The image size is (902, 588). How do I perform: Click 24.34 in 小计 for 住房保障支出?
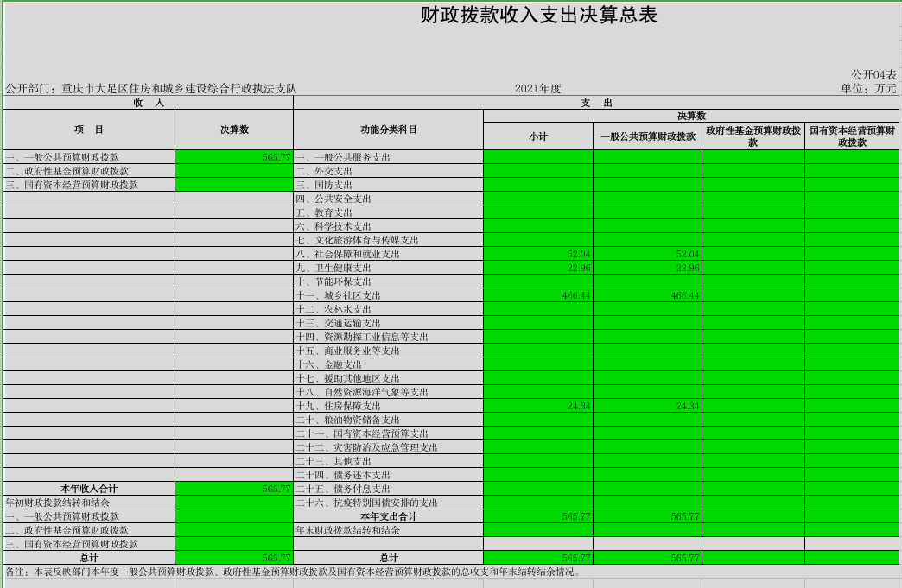[x=538, y=406]
